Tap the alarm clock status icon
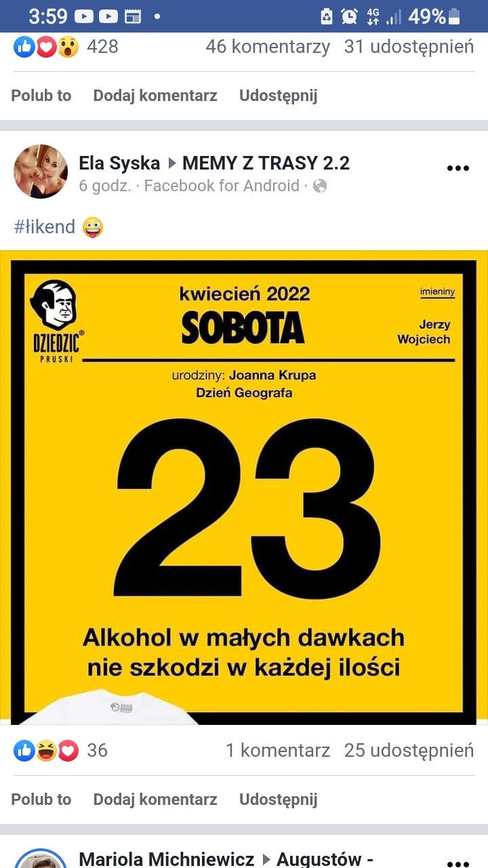This screenshot has height=868, width=488. pos(349,16)
